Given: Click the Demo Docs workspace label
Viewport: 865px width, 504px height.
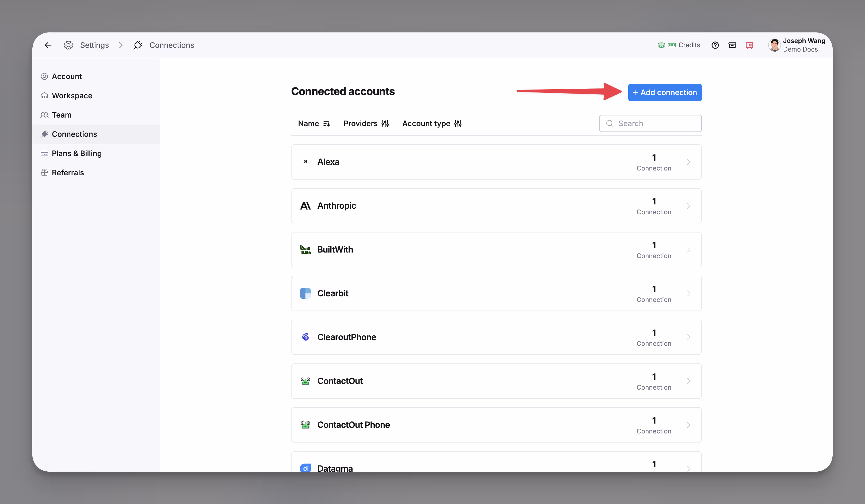Looking at the screenshot, I should pyautogui.click(x=800, y=49).
